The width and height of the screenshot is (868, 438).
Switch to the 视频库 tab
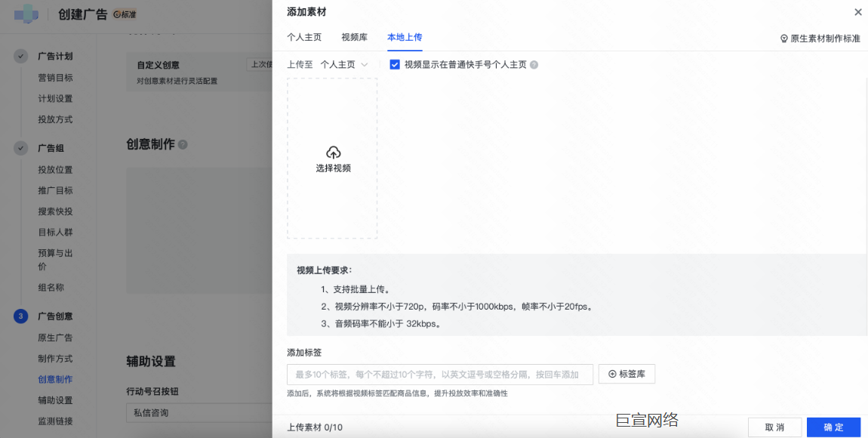[354, 38]
